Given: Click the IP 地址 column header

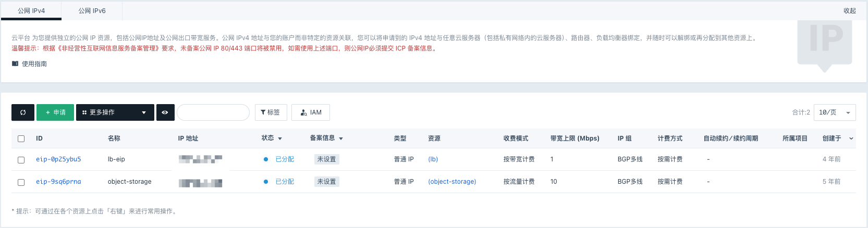Looking at the screenshot, I should (188, 138).
